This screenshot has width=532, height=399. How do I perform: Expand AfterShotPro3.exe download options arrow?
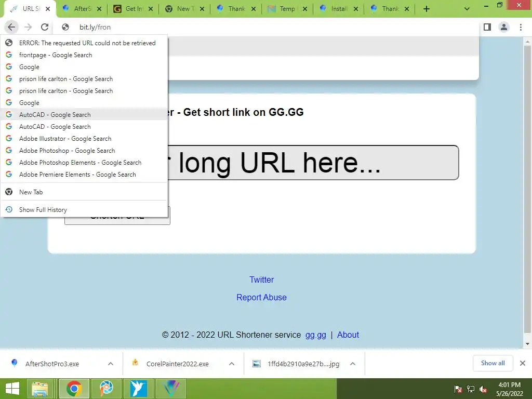point(111,364)
